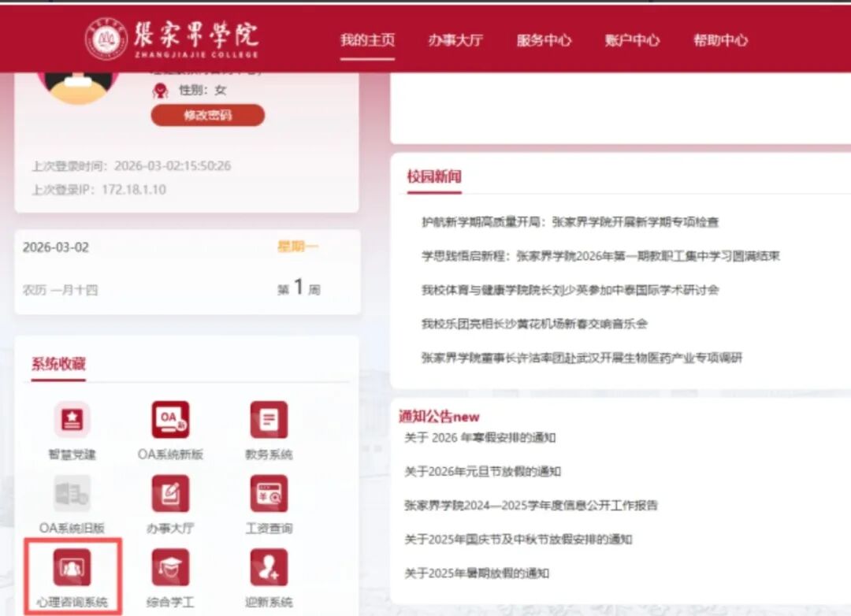Open the 综合学工 graduation-cap icon

(169, 569)
